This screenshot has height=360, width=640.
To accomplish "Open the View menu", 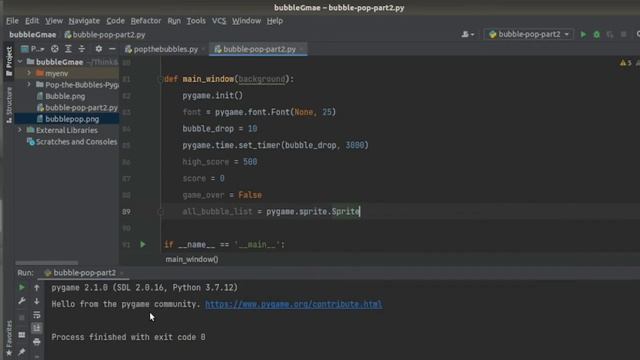I will tap(54, 21).
